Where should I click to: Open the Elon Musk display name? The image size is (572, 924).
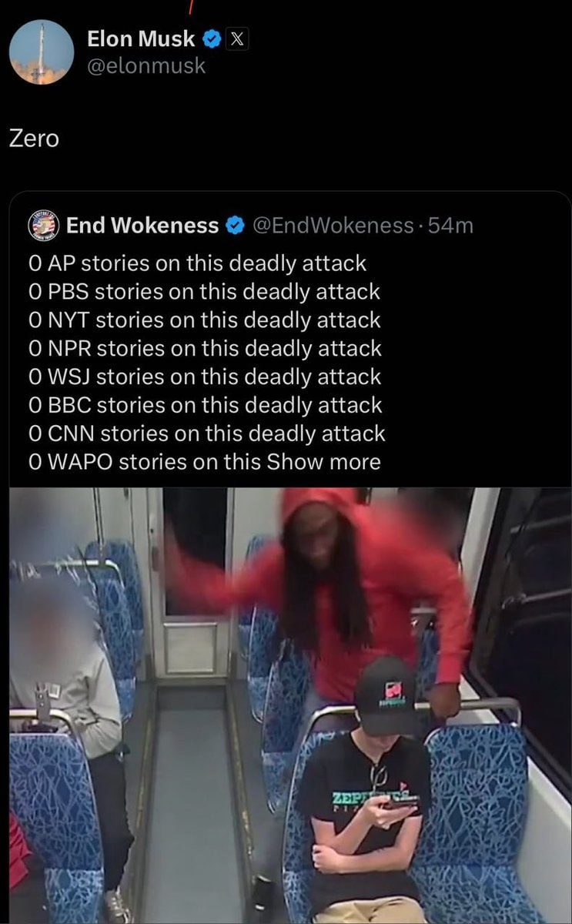[141, 38]
